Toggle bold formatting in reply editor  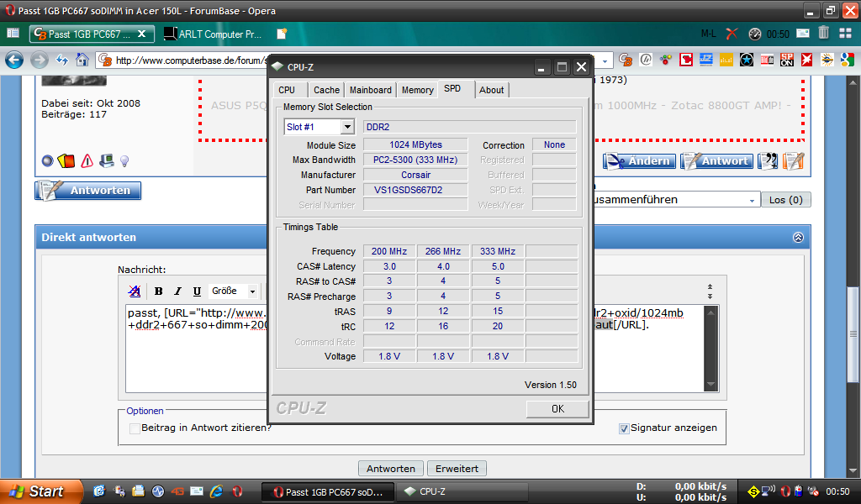159,291
